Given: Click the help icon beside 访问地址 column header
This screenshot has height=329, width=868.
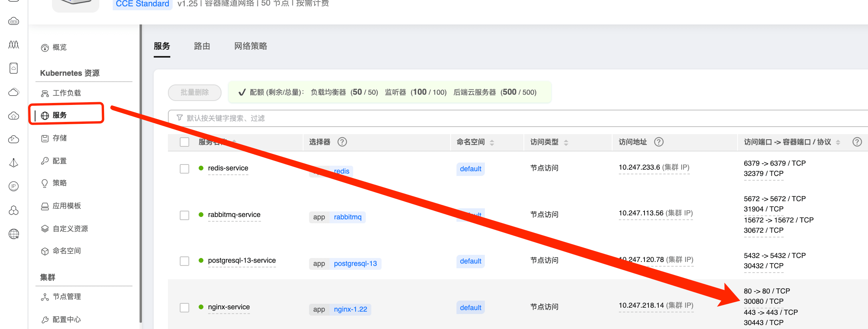Looking at the screenshot, I should (x=659, y=142).
